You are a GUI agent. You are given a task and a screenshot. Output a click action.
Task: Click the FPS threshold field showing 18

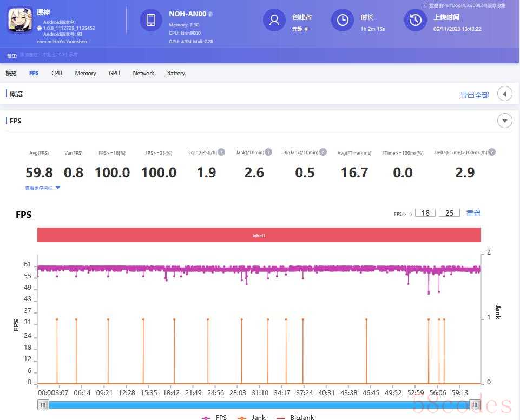pos(425,213)
